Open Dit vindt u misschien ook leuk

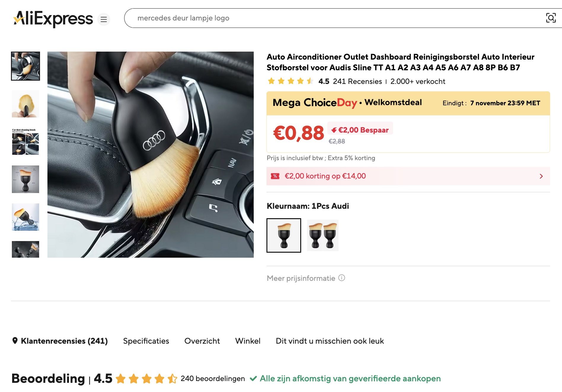[x=330, y=341]
